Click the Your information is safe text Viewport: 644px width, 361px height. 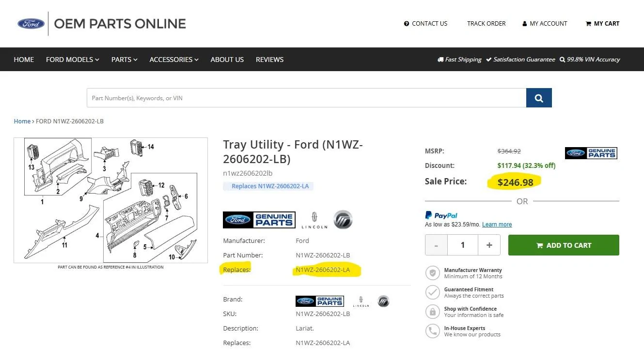[x=474, y=316]
